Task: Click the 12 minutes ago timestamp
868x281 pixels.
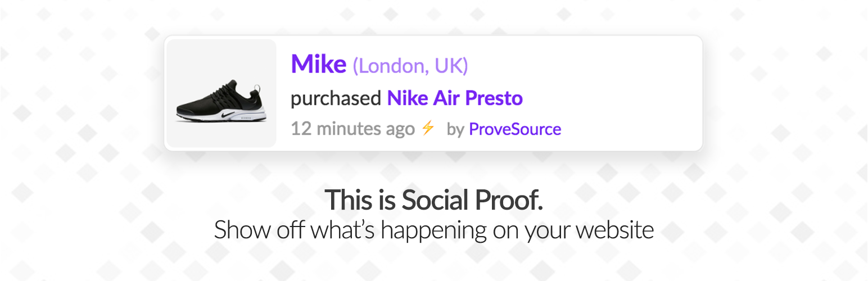Action: [352, 129]
